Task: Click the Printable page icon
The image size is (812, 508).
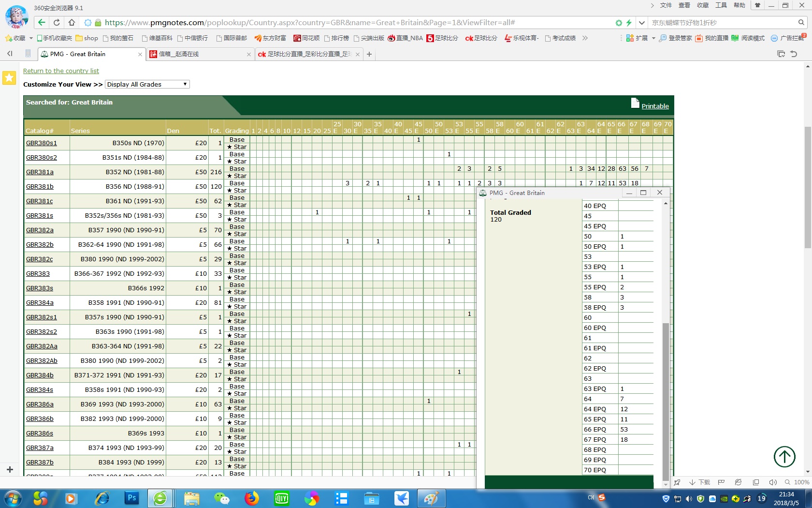Action: (635, 103)
